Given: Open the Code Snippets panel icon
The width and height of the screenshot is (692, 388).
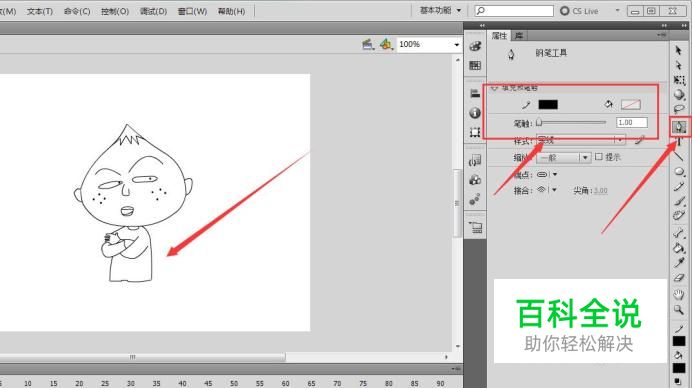Looking at the screenshot, I should [x=475, y=160].
